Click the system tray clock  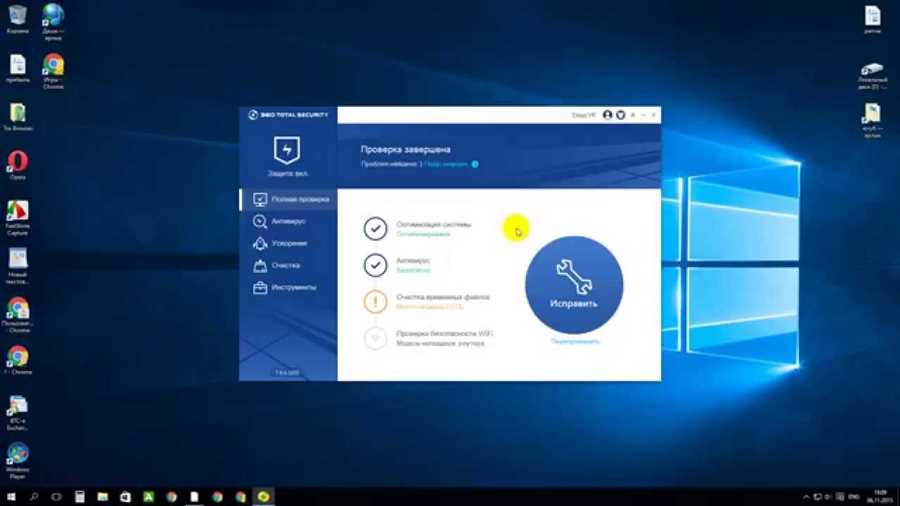tap(880, 497)
